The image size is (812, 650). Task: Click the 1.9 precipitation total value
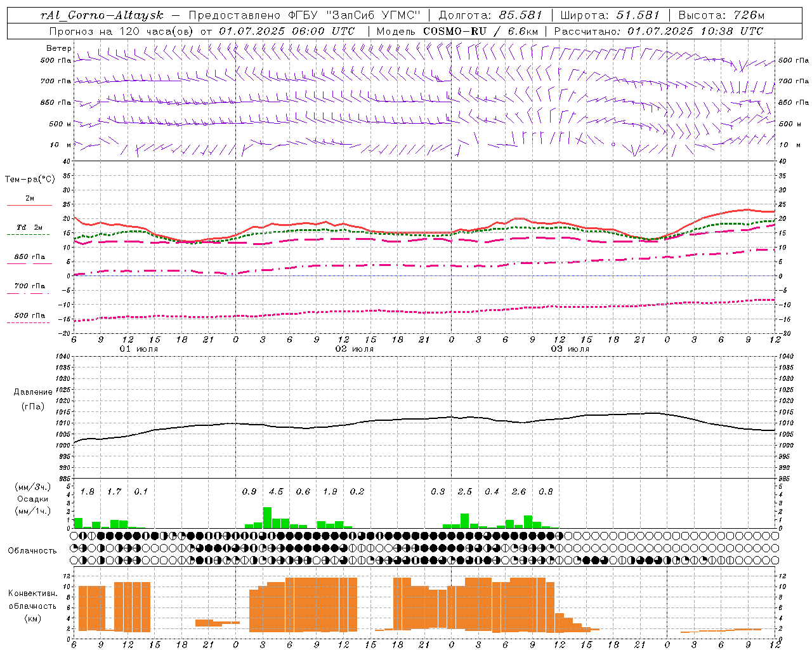click(x=330, y=492)
